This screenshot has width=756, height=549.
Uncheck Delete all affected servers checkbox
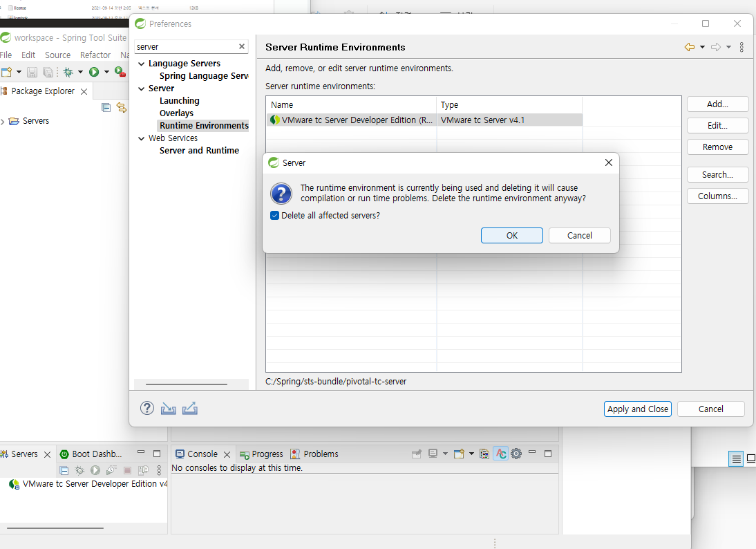(x=275, y=216)
